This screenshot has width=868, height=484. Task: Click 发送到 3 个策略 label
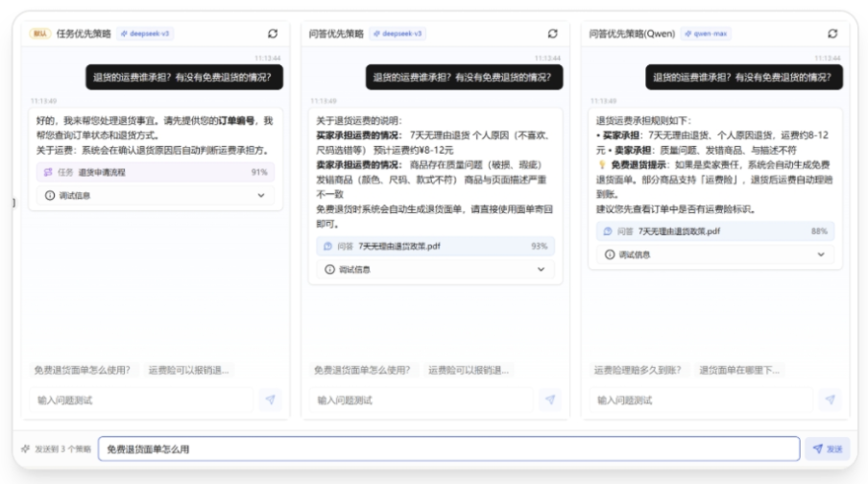[x=62, y=448]
